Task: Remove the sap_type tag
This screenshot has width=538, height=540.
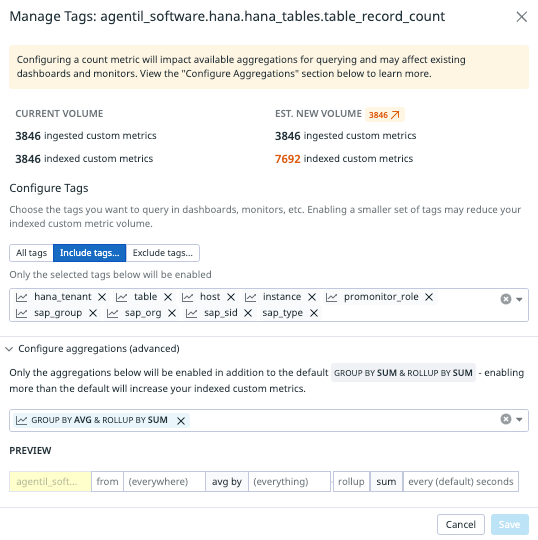Action: [314, 313]
